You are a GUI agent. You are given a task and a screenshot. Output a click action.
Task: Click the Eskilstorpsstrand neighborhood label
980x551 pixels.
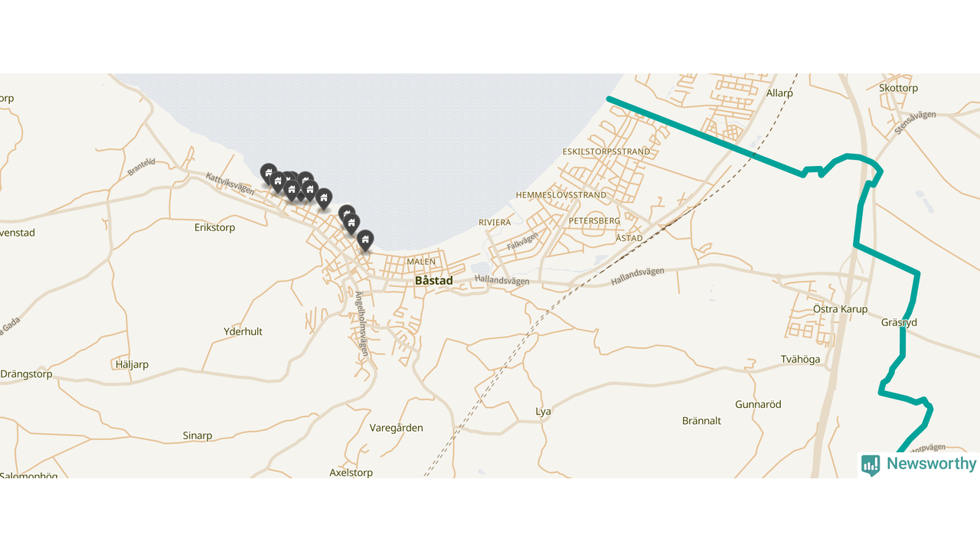[606, 152]
